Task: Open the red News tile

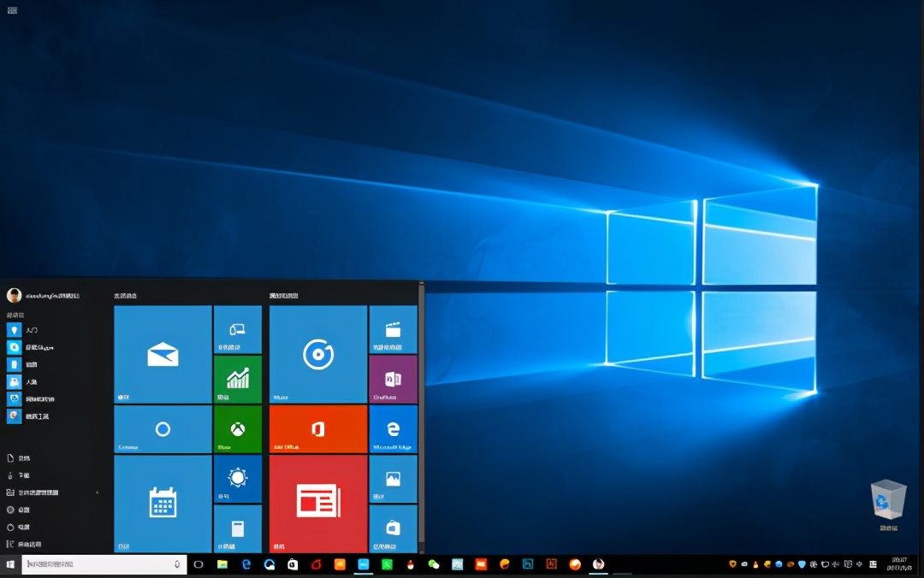Action: pos(317,504)
